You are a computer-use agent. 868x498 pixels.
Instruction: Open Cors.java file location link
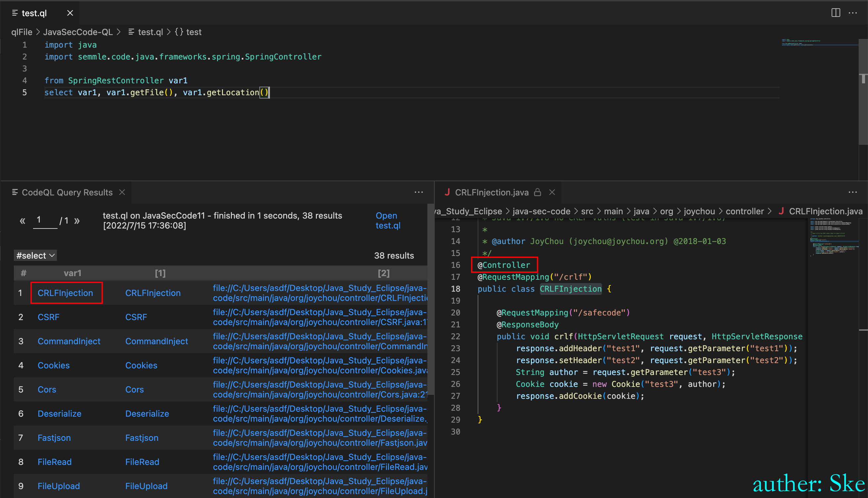tap(320, 389)
